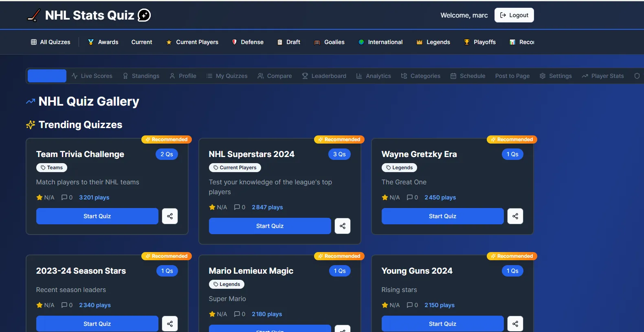Image resolution: width=644 pixels, height=332 pixels.
Task: Click the comment icon on Team Trivia Challenge
Action: 64,197
